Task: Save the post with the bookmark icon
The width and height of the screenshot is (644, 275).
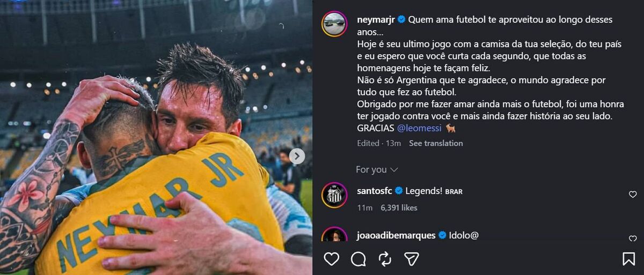Action: (x=629, y=259)
